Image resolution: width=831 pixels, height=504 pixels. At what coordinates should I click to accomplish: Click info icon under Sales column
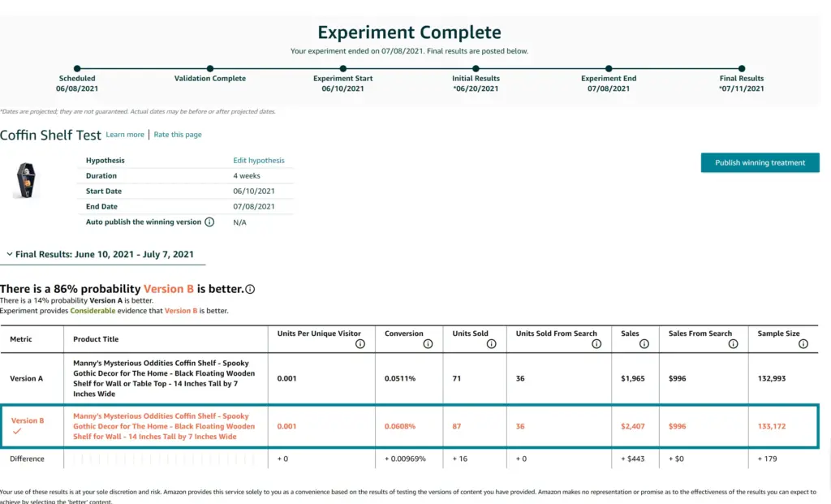click(x=644, y=344)
